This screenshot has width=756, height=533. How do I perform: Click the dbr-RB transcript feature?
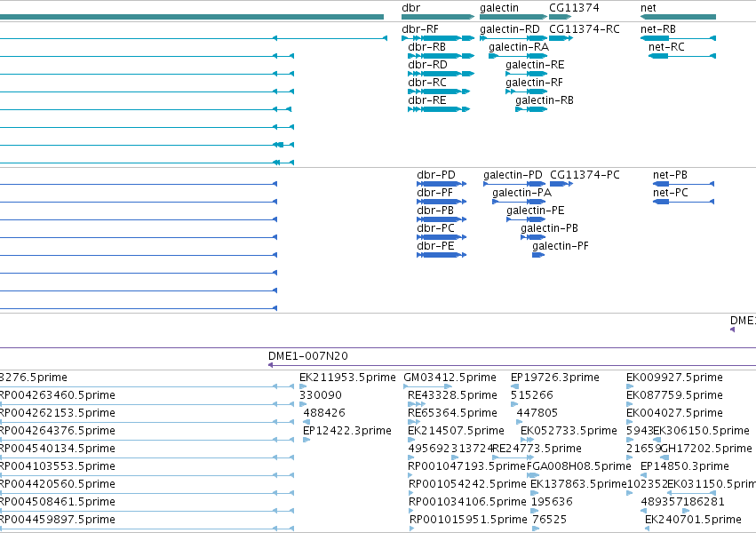(442, 56)
